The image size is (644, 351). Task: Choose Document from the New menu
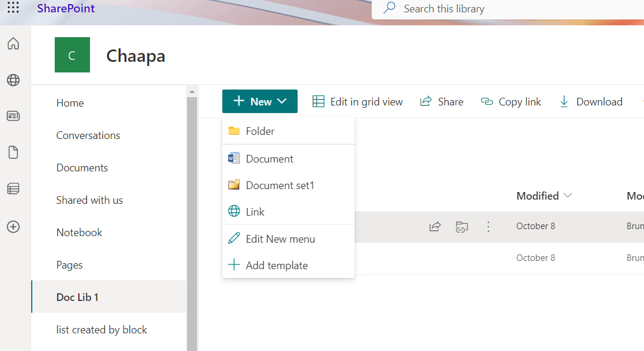pyautogui.click(x=288, y=159)
